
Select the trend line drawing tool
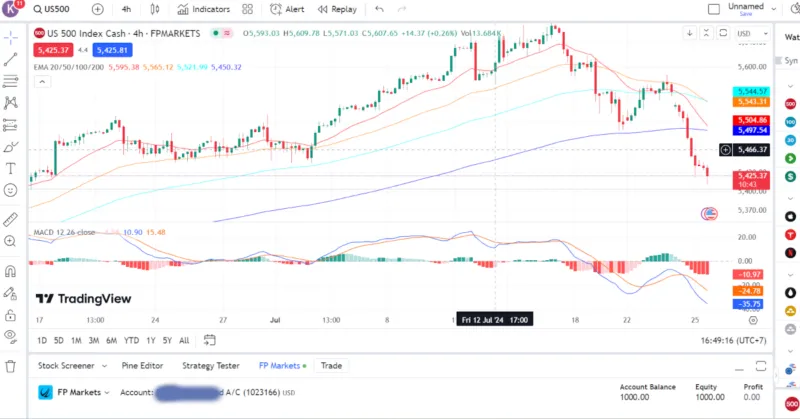[x=10, y=60]
